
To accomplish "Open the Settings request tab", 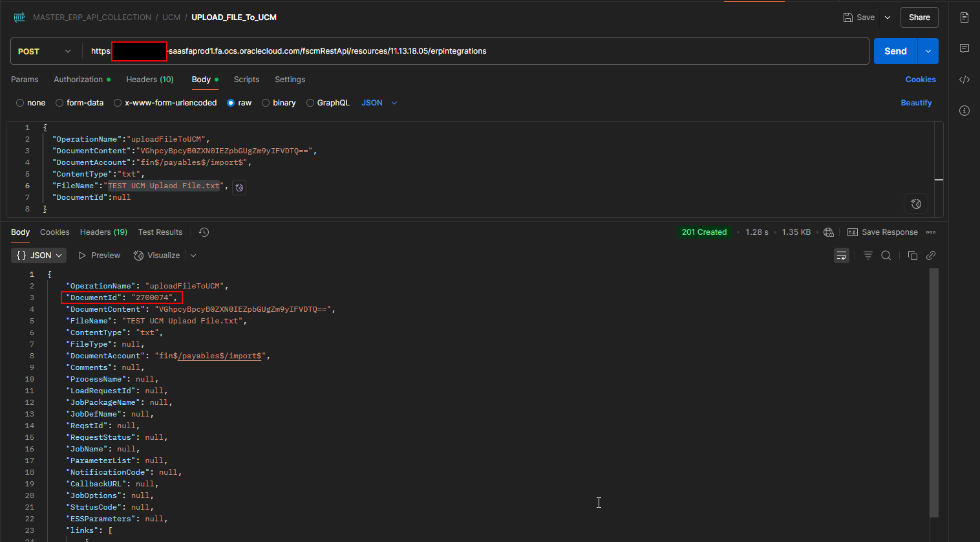I will tap(290, 80).
